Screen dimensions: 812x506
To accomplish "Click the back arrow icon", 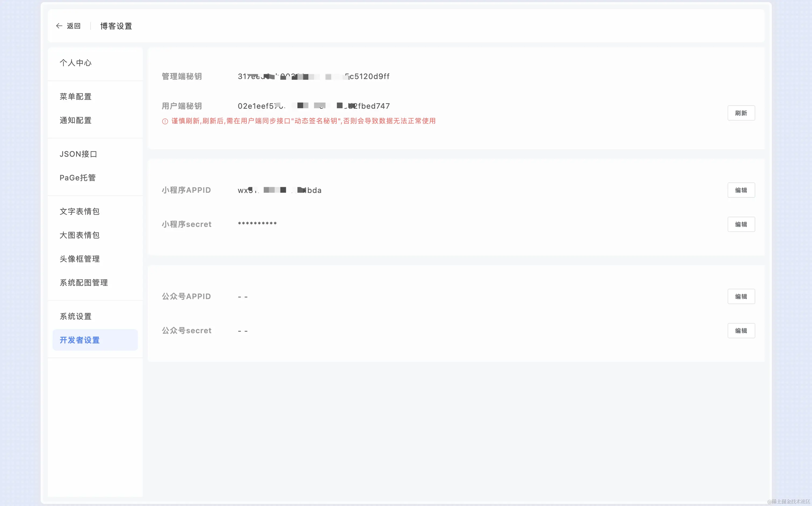I will (x=59, y=26).
